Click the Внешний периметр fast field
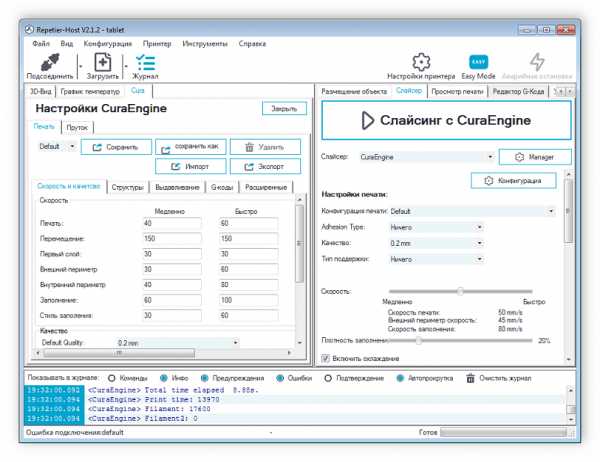This screenshot has height=462, width=600. pos(249,269)
